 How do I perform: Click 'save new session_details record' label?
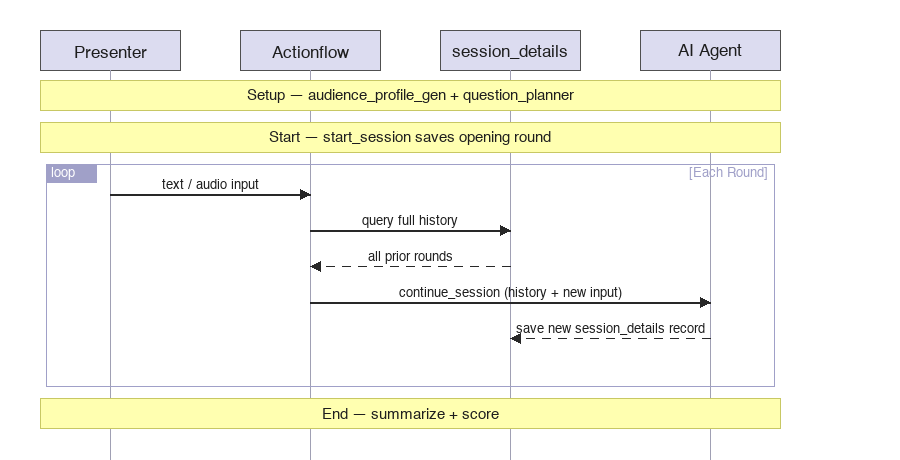tap(610, 328)
